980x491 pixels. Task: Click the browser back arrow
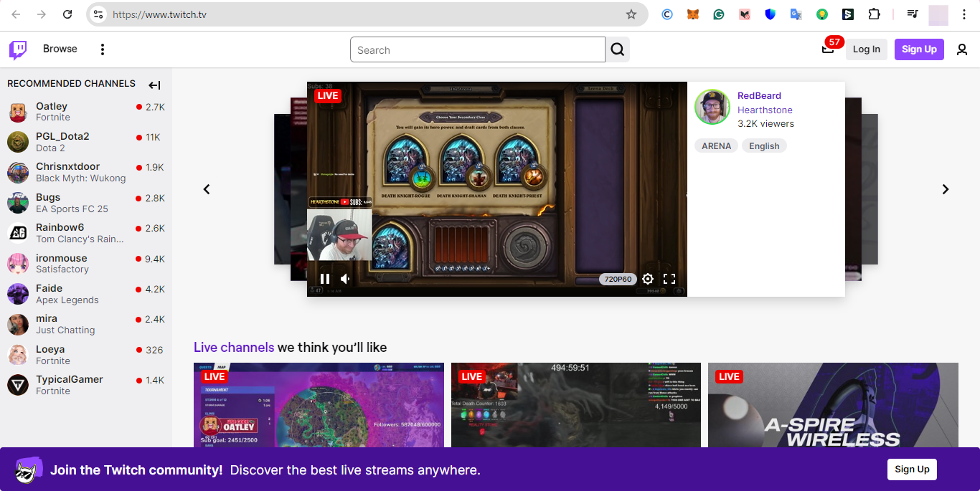(16, 14)
